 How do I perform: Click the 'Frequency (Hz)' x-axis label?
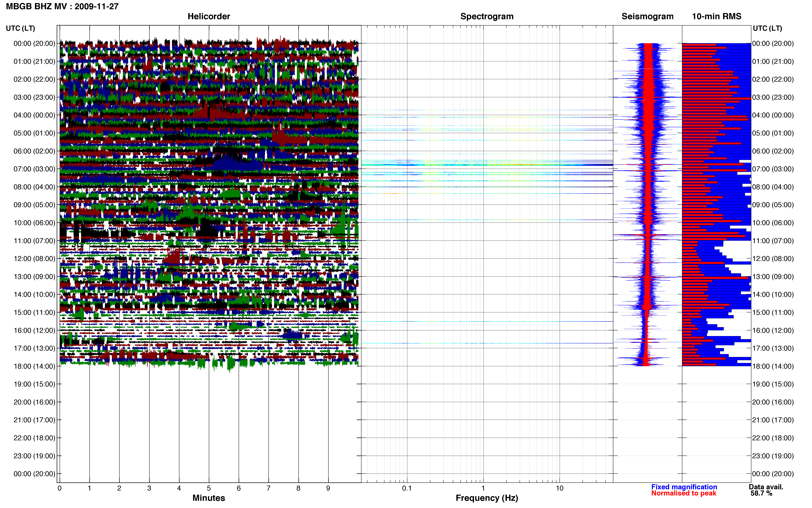pos(487,498)
